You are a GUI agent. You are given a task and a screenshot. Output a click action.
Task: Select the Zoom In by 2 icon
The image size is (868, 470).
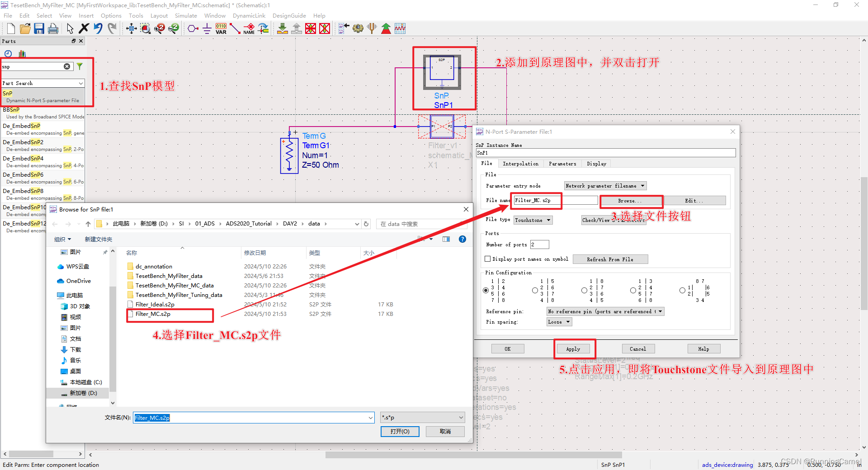coord(159,28)
